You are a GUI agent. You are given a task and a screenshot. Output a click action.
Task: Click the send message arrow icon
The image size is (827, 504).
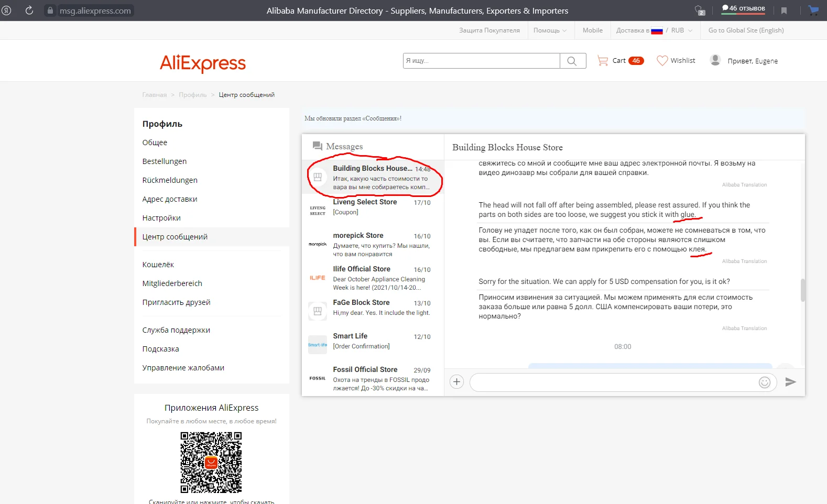tap(791, 382)
